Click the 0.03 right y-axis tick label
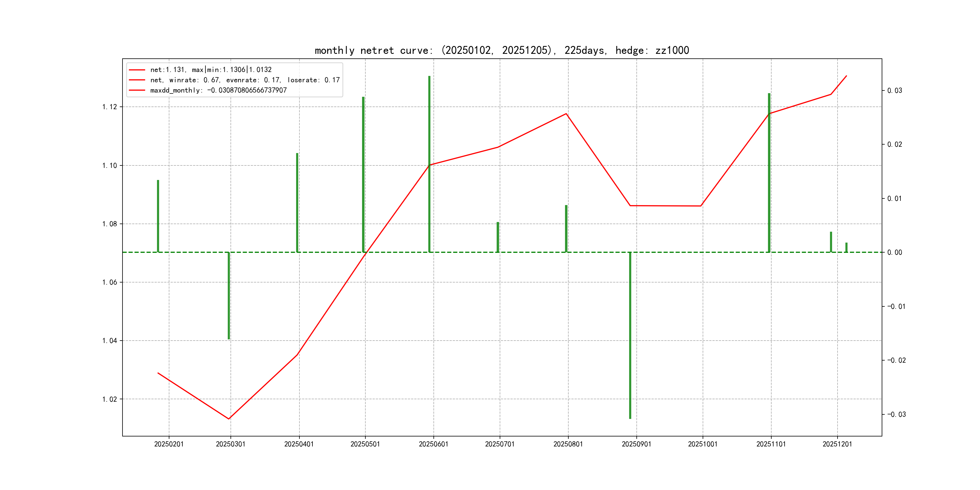Viewport: 980px width, 490px height. tap(894, 90)
